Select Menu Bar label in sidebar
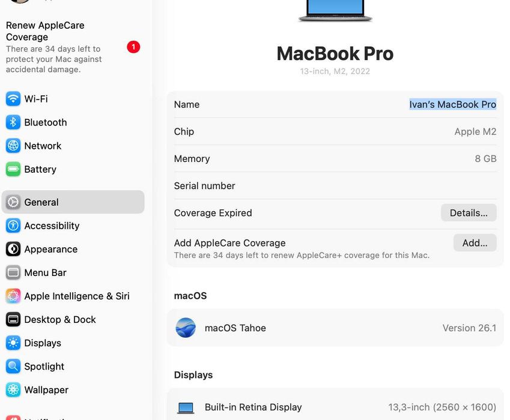510x420 pixels. click(x=45, y=272)
